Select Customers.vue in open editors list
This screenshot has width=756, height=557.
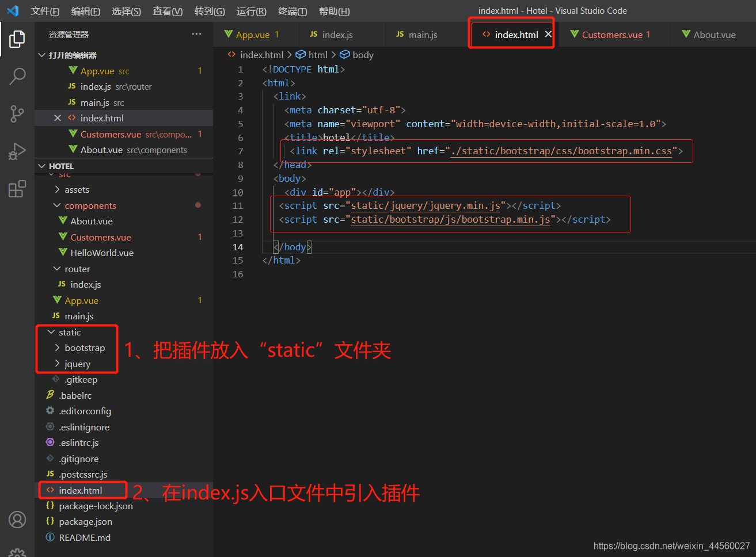(124, 134)
